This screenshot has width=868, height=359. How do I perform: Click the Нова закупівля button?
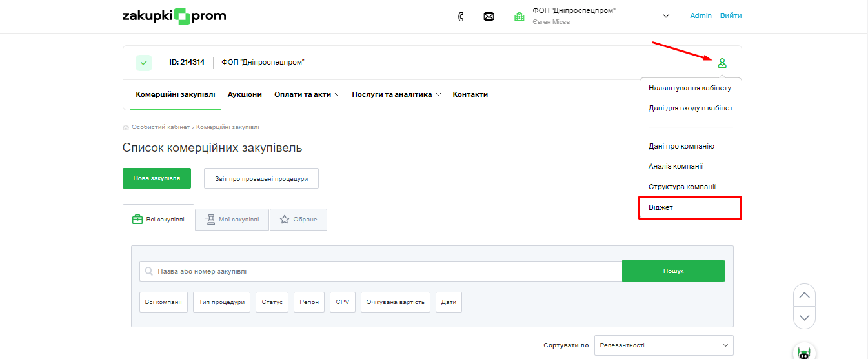coord(157,178)
